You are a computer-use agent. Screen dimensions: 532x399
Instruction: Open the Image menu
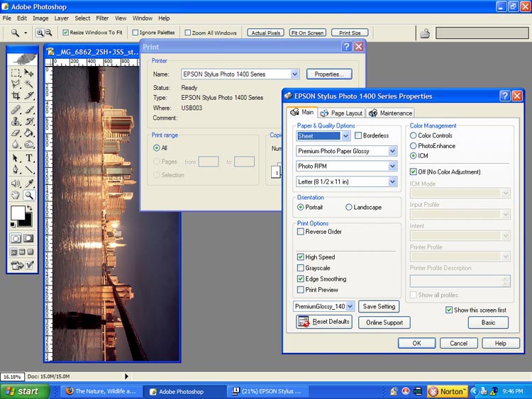pos(40,18)
